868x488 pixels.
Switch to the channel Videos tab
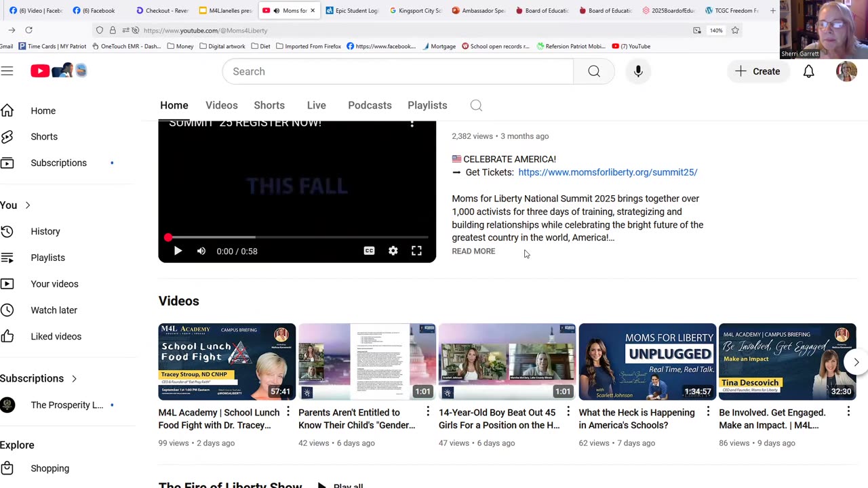point(222,105)
